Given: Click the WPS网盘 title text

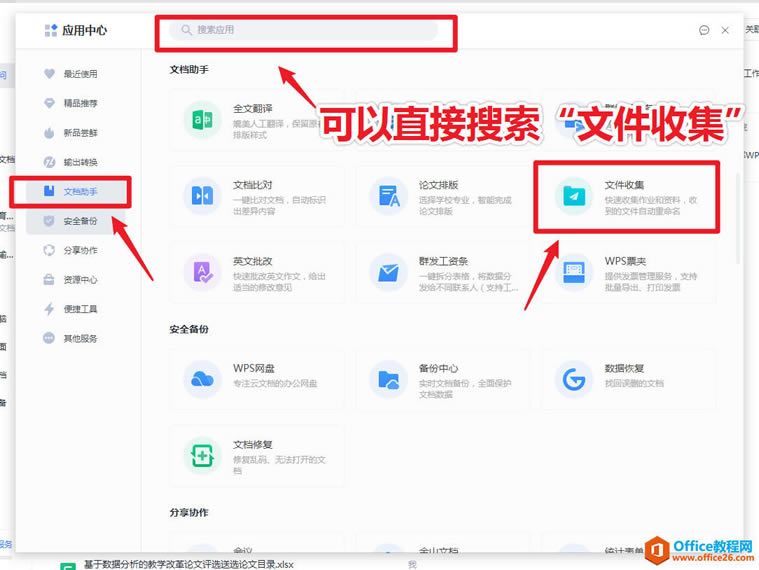Looking at the screenshot, I should coord(254,368).
